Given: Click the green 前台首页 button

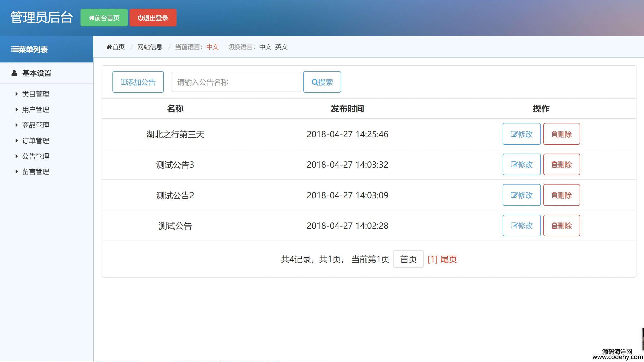Looking at the screenshot, I should point(104,18).
